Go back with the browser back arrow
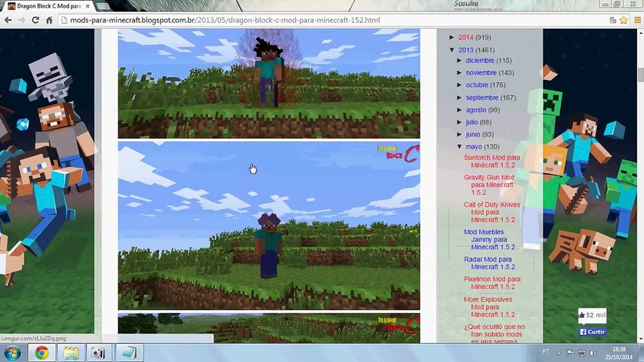 8,20
